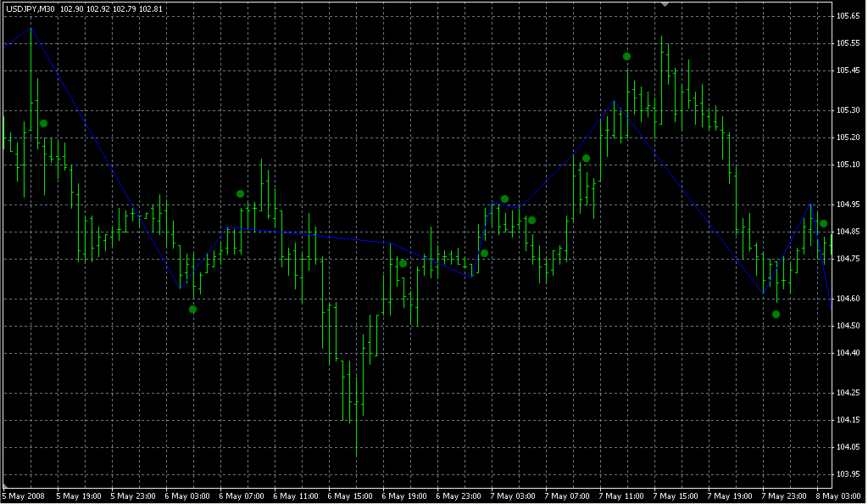Click the USDJPY,M30 chart title text

(31, 8)
